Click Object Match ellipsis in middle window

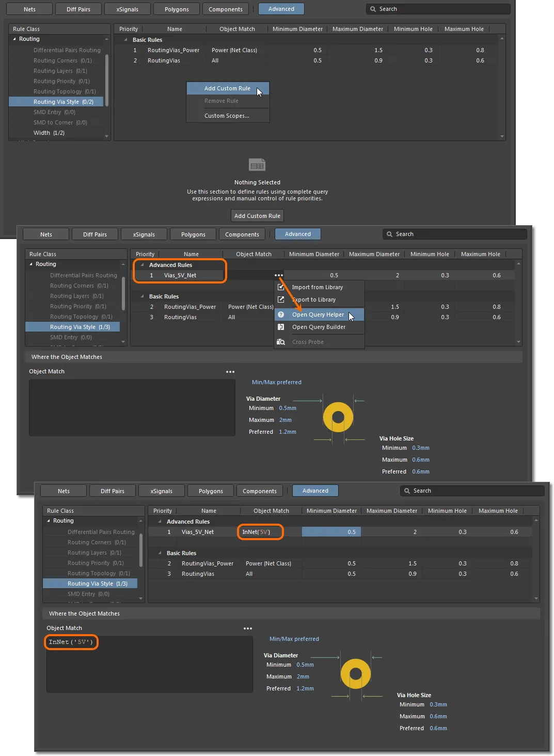tap(230, 372)
